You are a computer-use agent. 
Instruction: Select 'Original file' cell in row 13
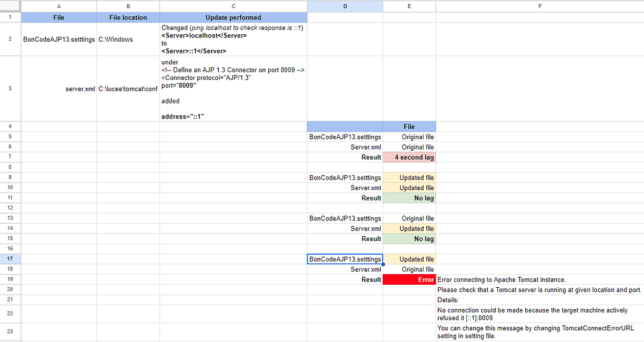pyautogui.click(x=409, y=218)
